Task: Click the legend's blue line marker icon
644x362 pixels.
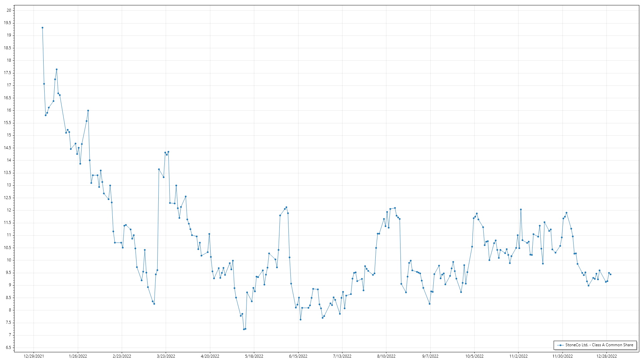Action: [560, 345]
